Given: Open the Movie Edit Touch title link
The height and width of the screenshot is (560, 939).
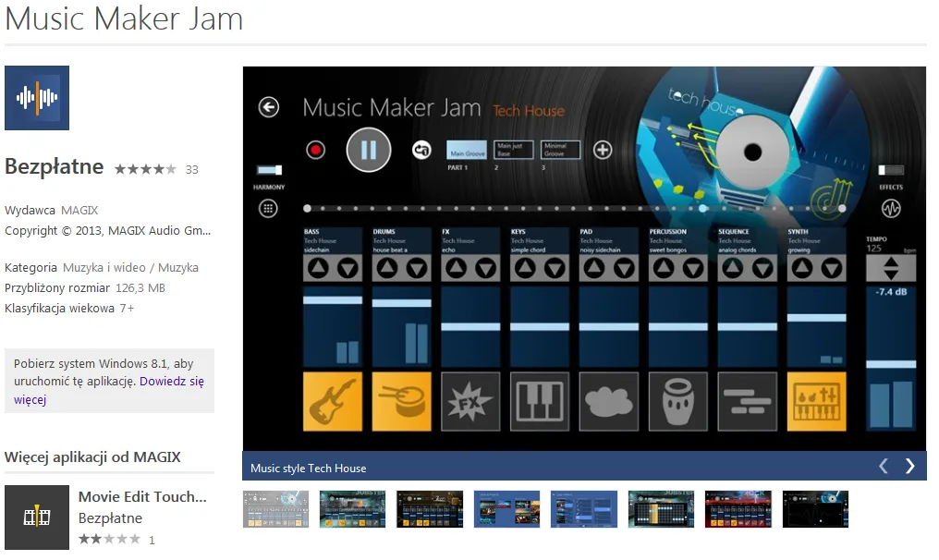Looking at the screenshot, I should [142, 496].
